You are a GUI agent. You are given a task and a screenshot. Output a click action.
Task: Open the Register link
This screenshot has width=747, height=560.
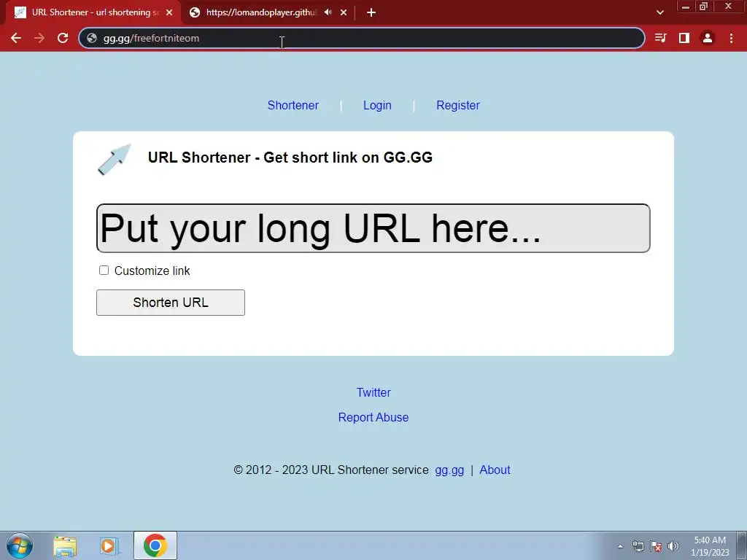[x=458, y=105]
